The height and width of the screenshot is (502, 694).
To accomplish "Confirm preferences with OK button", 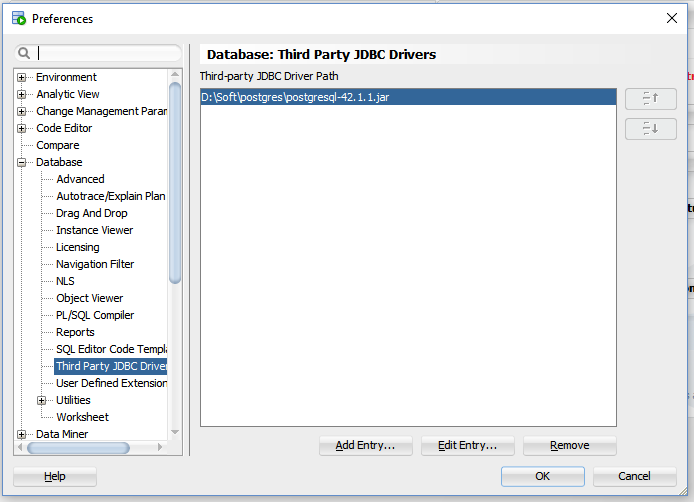I will tap(542, 476).
